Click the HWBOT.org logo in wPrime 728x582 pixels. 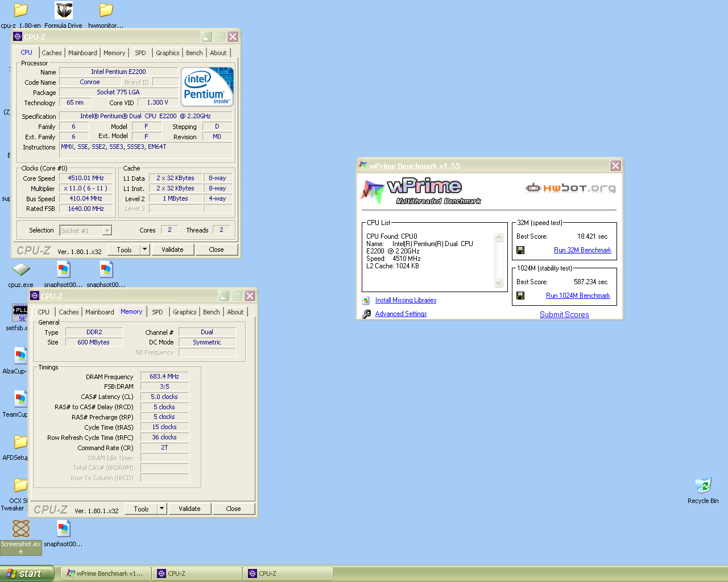570,188
